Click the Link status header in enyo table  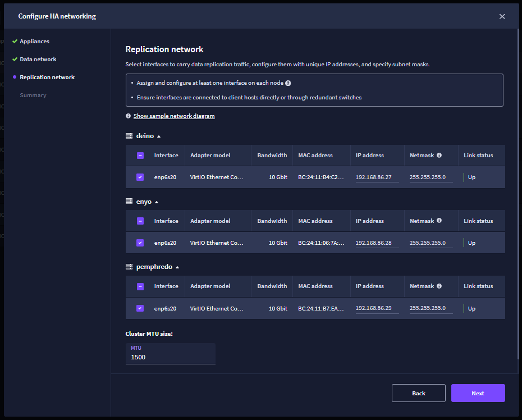point(478,221)
